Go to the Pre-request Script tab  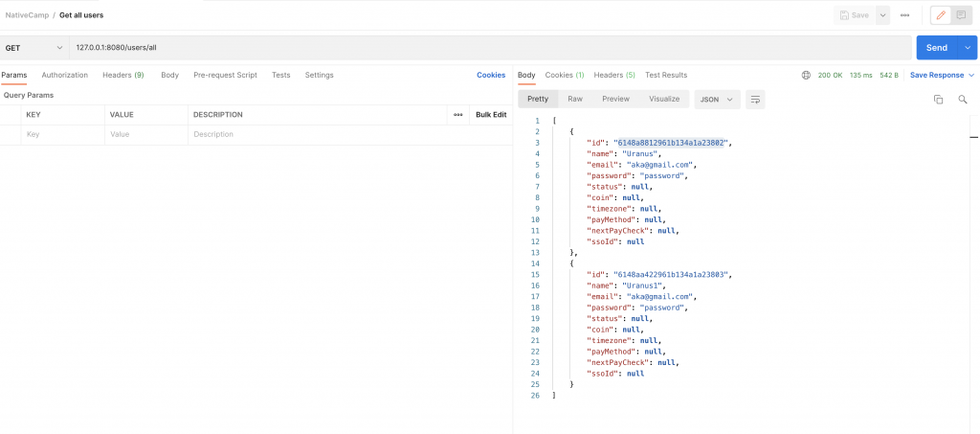(225, 75)
